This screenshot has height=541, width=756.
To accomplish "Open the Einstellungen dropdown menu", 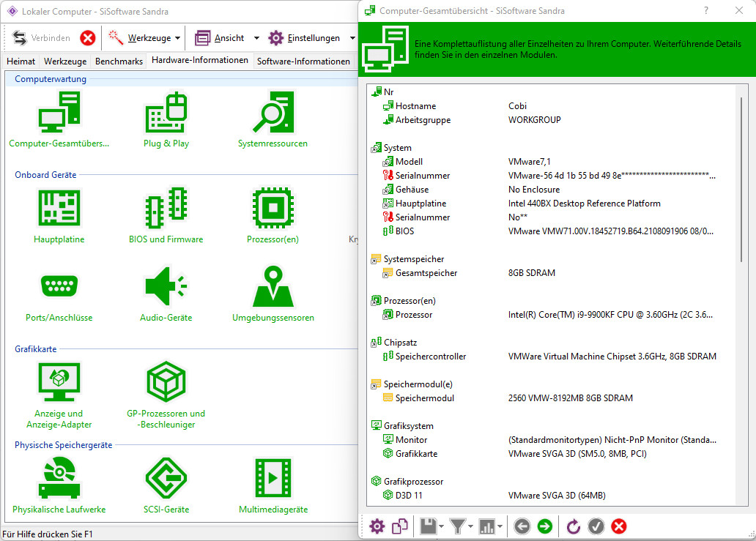I will [353, 37].
